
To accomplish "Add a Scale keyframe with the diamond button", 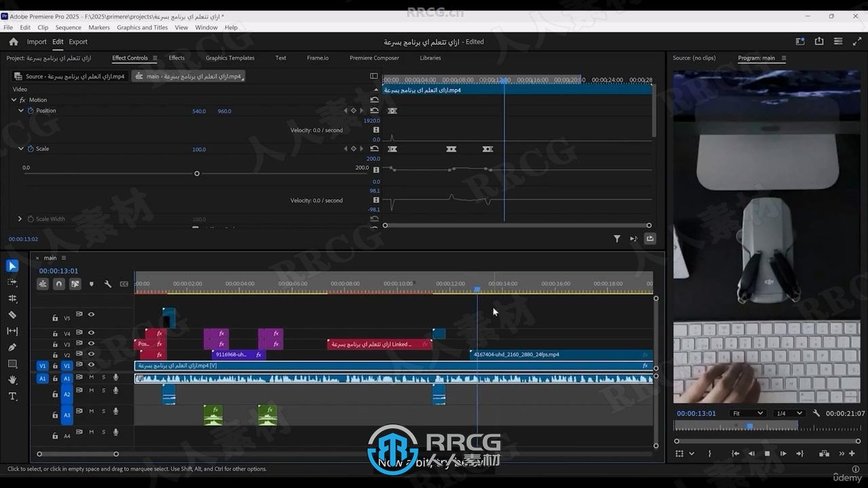I will (353, 148).
